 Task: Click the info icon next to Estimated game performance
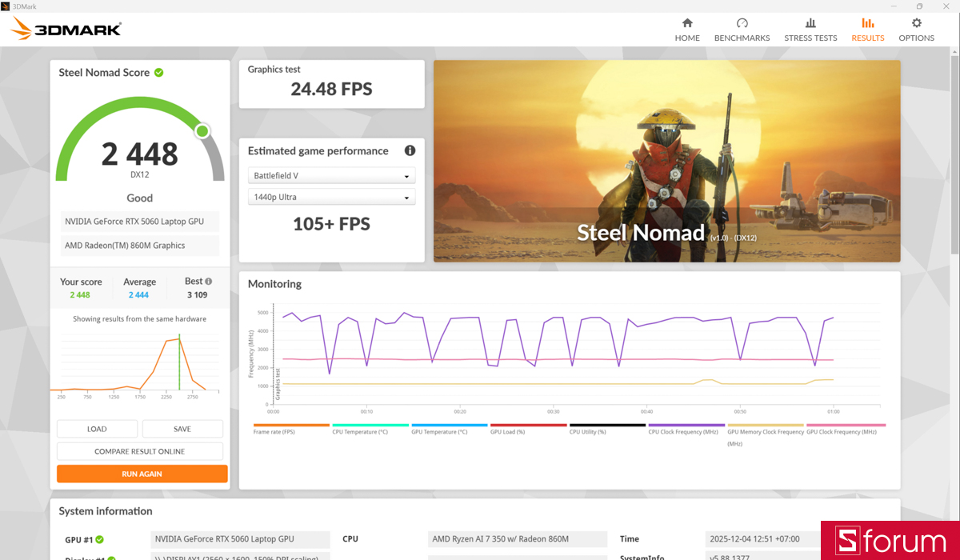coord(410,150)
